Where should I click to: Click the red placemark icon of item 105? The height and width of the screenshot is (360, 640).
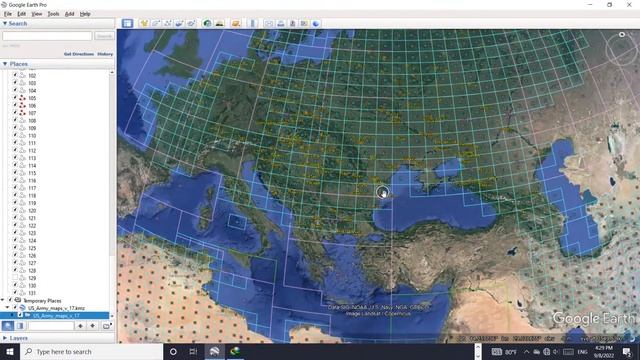click(x=22, y=98)
